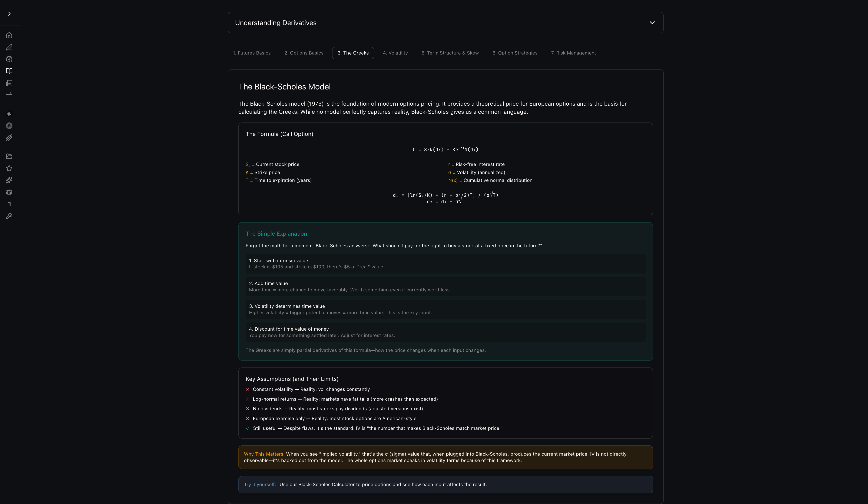Open the Option Strategies tab

[x=515, y=53]
